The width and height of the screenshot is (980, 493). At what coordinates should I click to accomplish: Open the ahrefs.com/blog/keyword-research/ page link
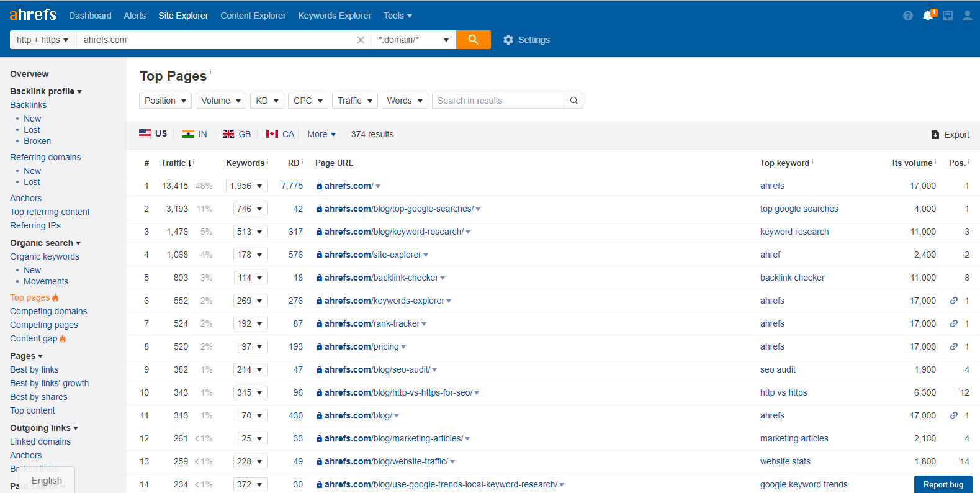tap(394, 232)
